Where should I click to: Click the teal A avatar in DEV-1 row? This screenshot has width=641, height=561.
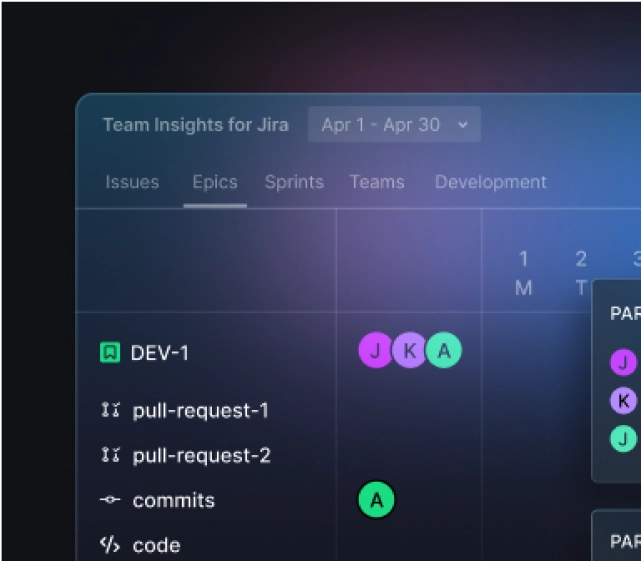[444, 350]
